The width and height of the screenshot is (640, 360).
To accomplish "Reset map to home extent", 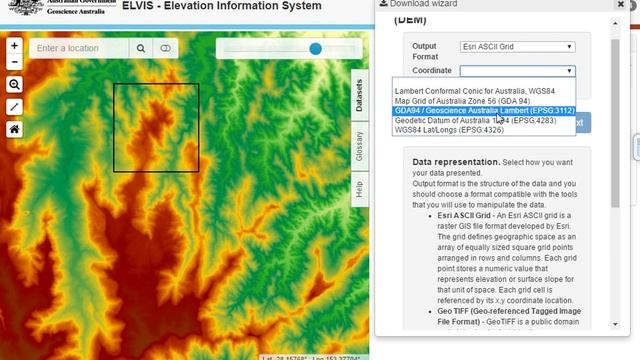I will (x=14, y=129).
